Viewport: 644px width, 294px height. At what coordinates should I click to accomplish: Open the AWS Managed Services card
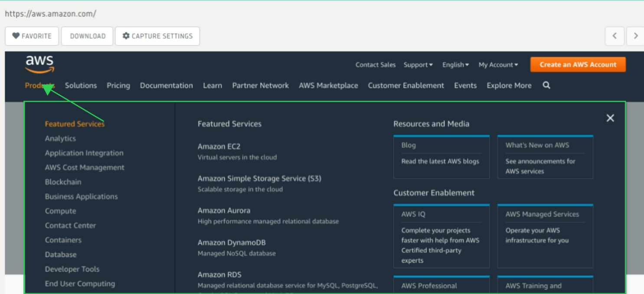545,236
